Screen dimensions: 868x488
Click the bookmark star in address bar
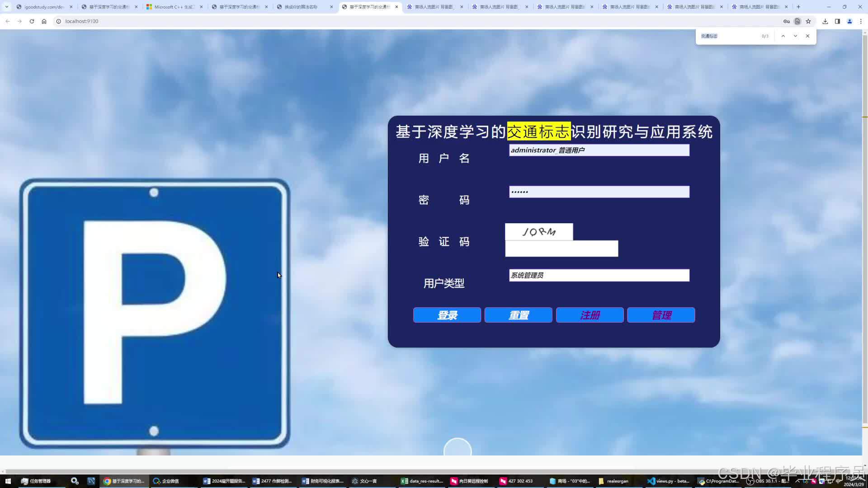pos(808,21)
